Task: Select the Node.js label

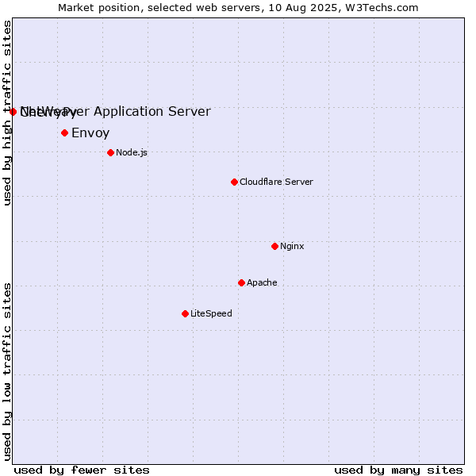Action: (x=132, y=152)
